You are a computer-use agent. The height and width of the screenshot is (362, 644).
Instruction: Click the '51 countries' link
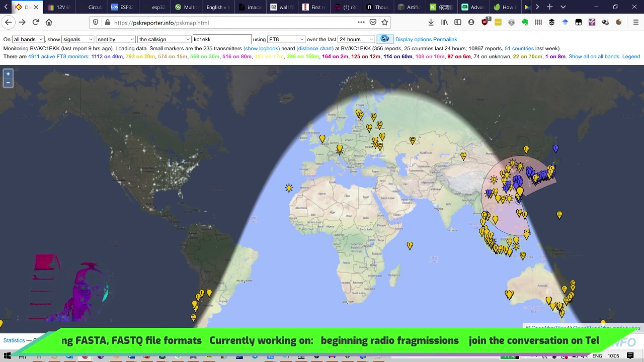(519, 48)
